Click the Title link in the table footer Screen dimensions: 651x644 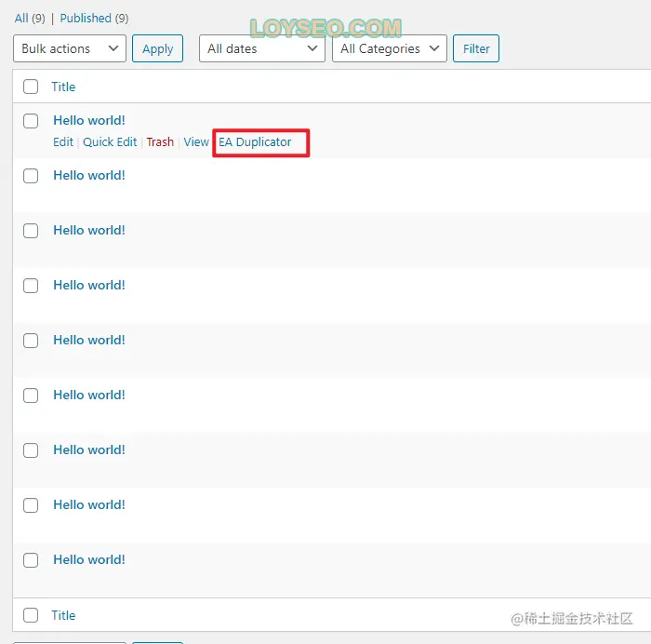click(63, 615)
